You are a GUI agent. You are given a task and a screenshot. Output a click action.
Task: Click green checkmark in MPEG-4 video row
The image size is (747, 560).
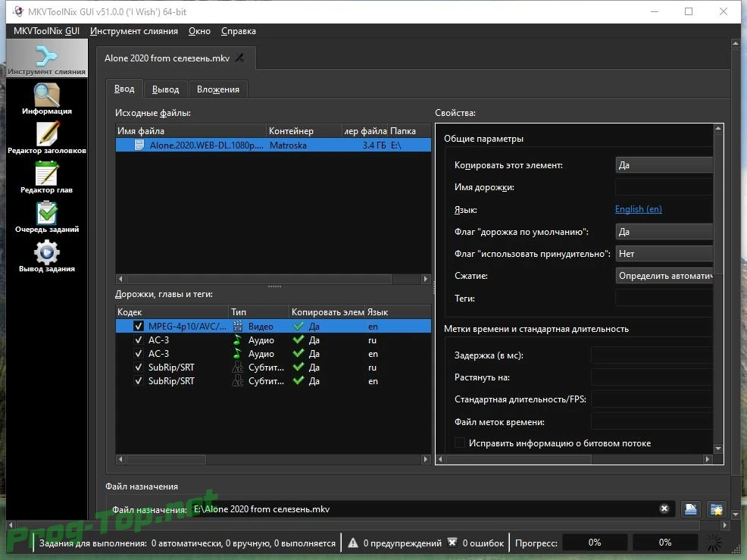tap(298, 327)
